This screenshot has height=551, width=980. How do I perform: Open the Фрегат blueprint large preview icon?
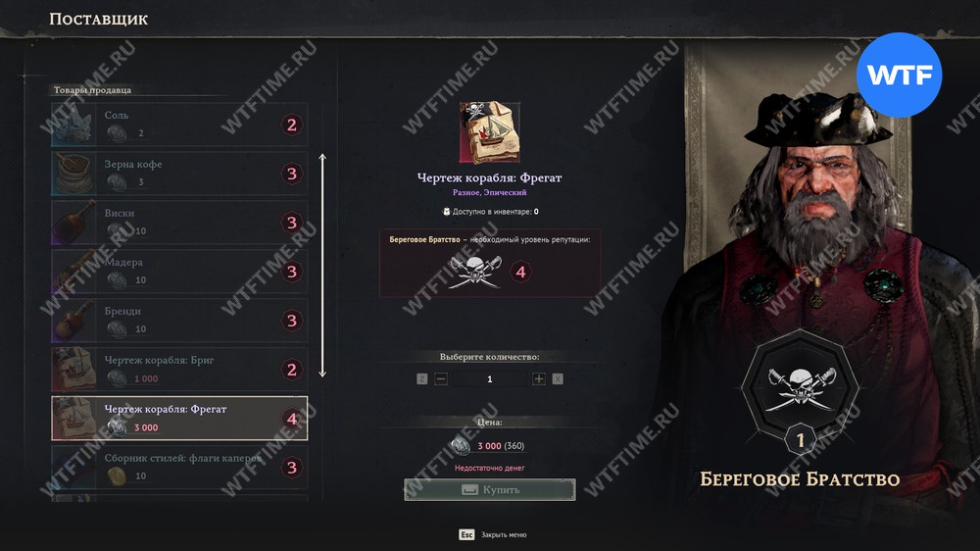(489, 132)
